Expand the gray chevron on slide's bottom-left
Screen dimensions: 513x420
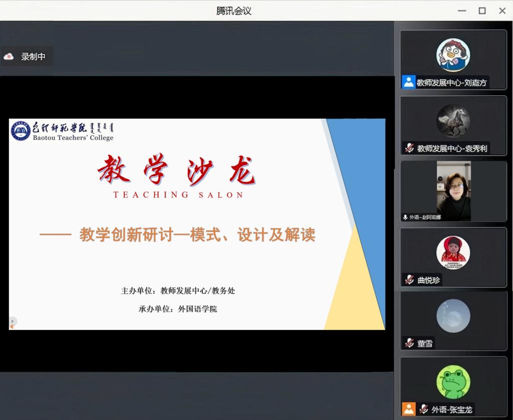click(x=13, y=321)
